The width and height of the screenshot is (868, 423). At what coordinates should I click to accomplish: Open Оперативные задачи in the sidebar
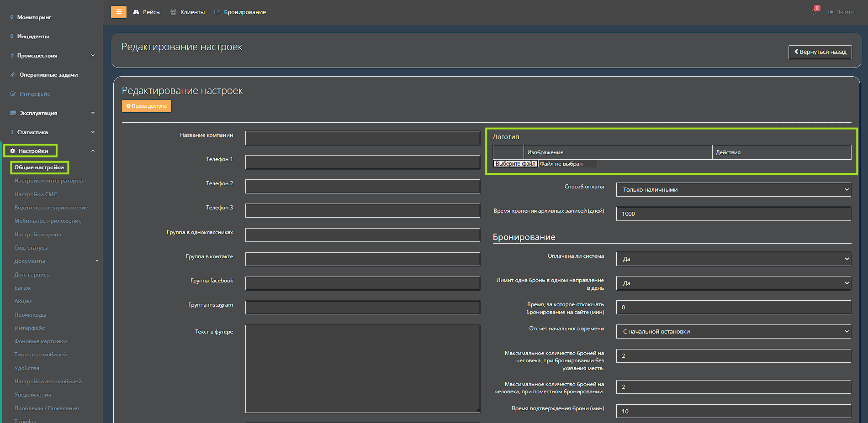point(48,75)
